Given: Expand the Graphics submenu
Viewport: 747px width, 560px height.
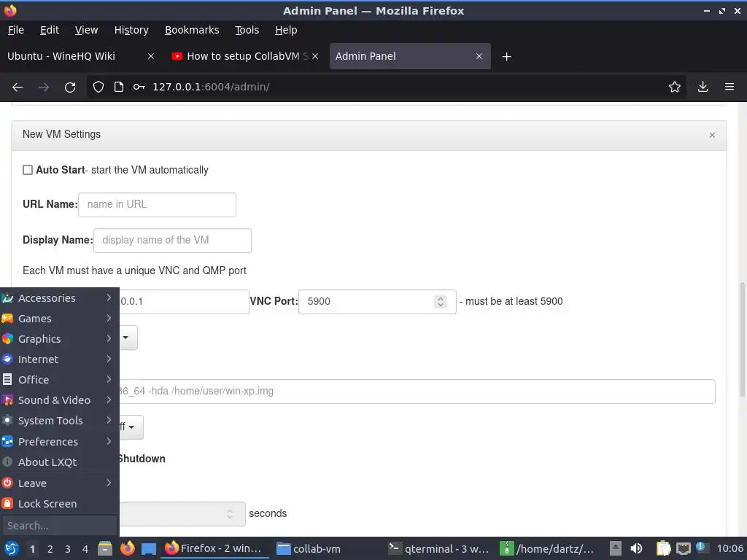Looking at the screenshot, I should (60, 339).
